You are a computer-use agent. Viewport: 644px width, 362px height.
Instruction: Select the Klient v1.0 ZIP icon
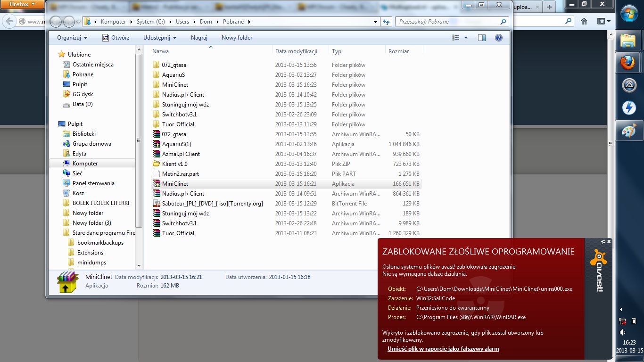pos(157,164)
